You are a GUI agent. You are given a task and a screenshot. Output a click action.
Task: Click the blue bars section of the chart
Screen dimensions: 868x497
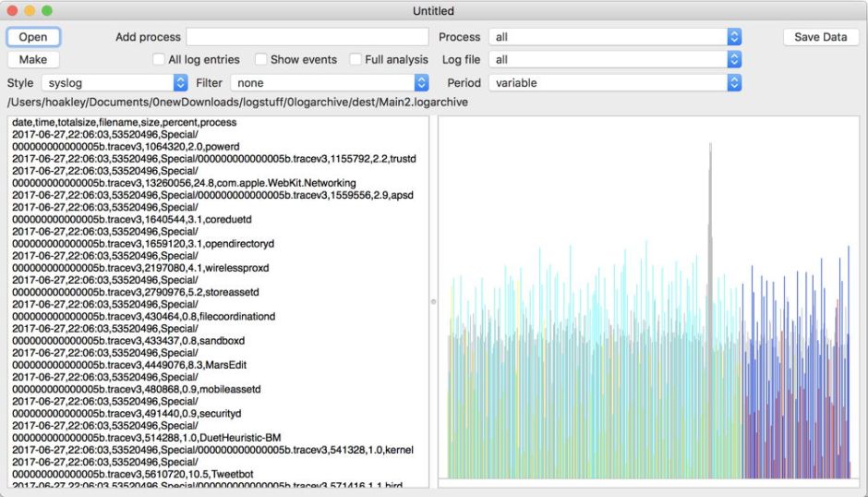click(794, 388)
